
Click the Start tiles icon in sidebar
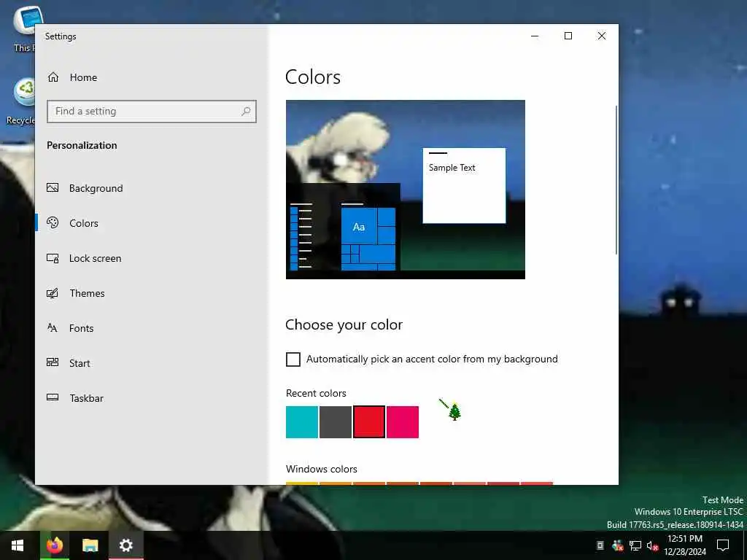[x=53, y=362]
